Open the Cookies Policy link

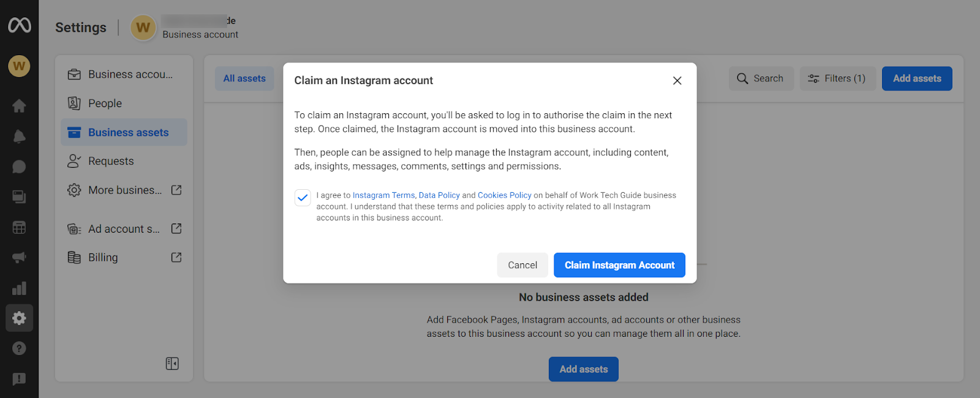coord(505,195)
